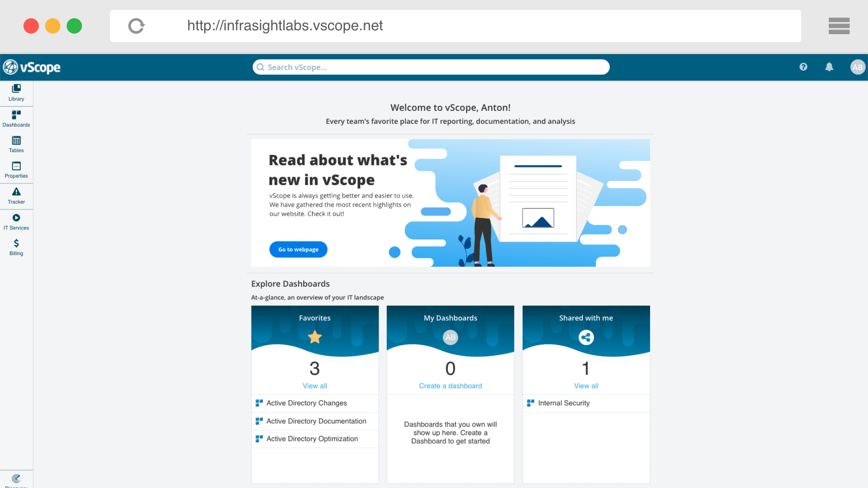
Task: Click the Shared with me count 1
Action: coord(586,369)
